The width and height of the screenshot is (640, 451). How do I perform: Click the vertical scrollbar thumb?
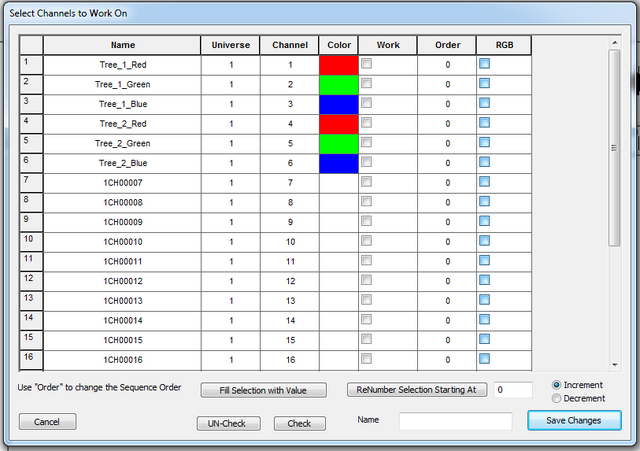point(614,148)
